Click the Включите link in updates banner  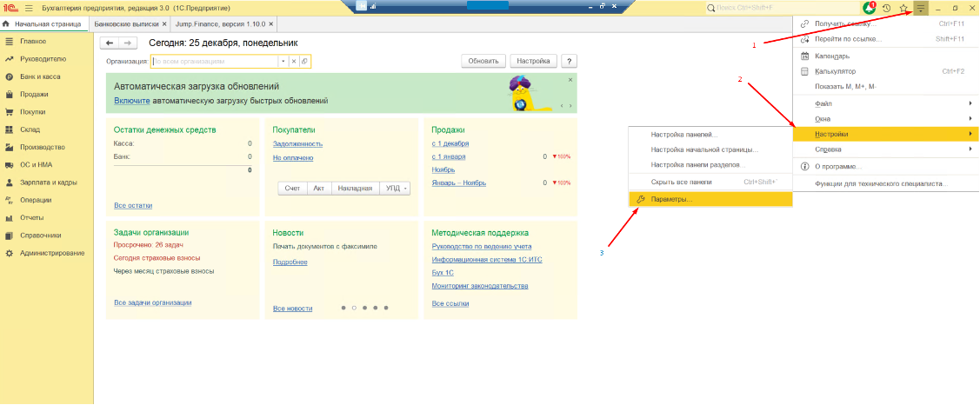(132, 101)
